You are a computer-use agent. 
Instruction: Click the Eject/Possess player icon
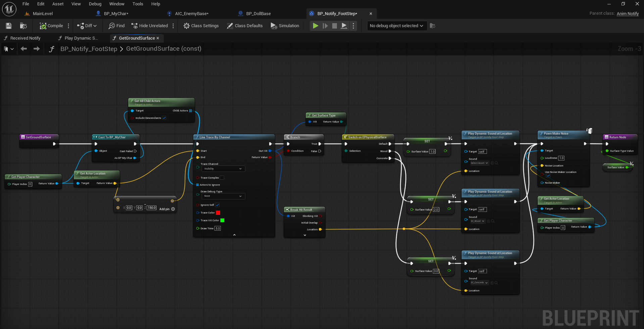pos(344,26)
